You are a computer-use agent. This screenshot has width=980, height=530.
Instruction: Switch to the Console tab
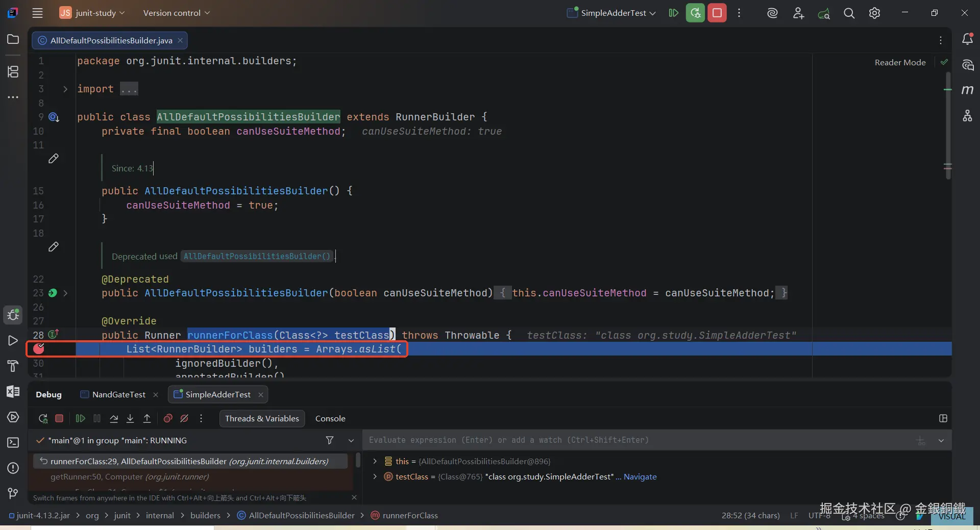330,419
